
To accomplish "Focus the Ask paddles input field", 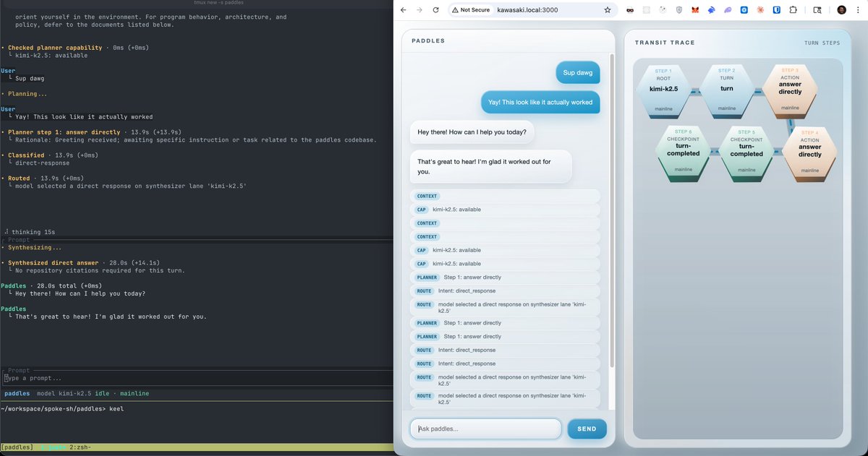I will click(x=485, y=429).
